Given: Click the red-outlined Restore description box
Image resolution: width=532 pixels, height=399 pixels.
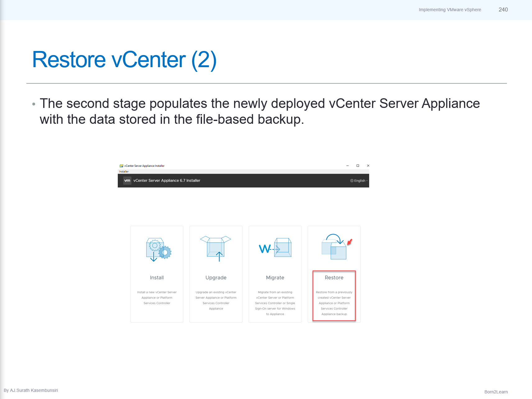Looking at the screenshot, I should (x=334, y=303).
